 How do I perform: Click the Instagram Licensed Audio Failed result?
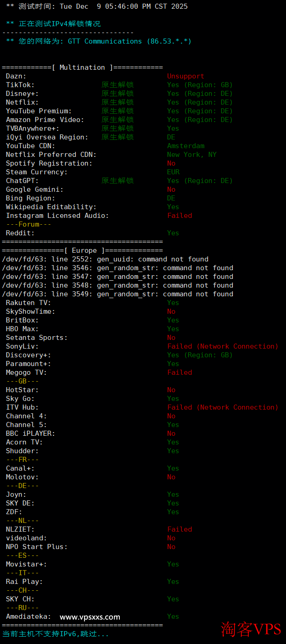[179, 216]
